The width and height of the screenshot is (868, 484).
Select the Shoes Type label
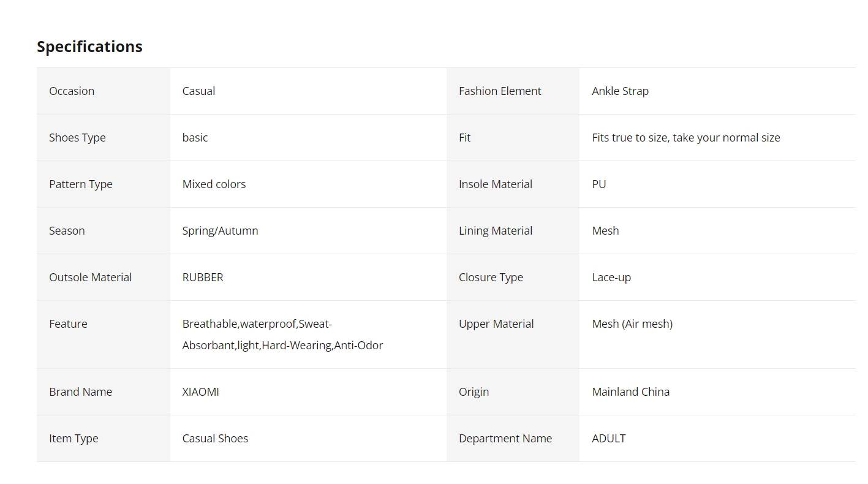pyautogui.click(x=77, y=138)
